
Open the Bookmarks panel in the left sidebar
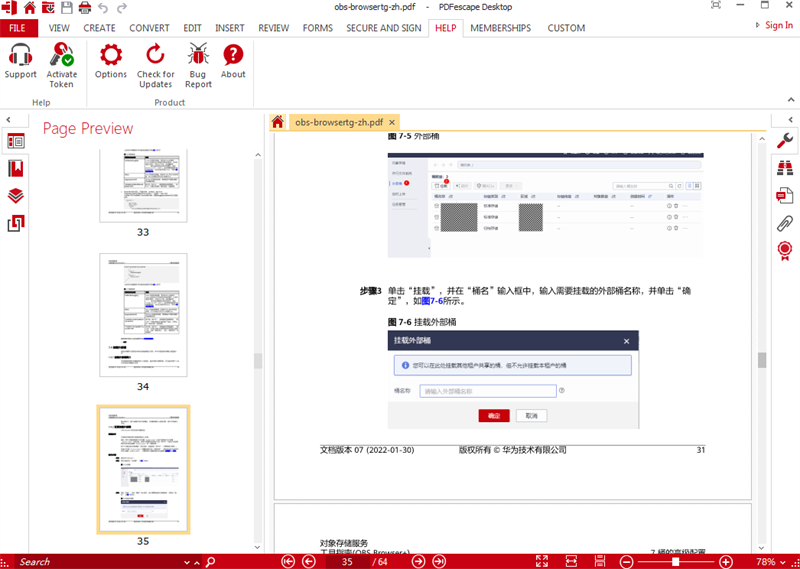coord(16,168)
